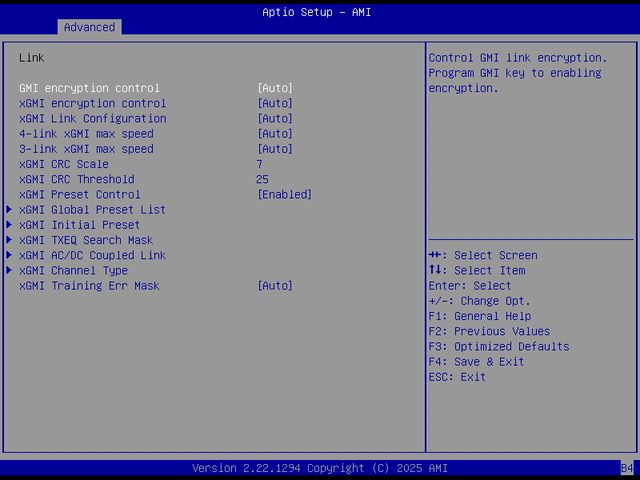The height and width of the screenshot is (480, 640).
Task: Click the GMI link encryption help text
Action: (x=518, y=73)
